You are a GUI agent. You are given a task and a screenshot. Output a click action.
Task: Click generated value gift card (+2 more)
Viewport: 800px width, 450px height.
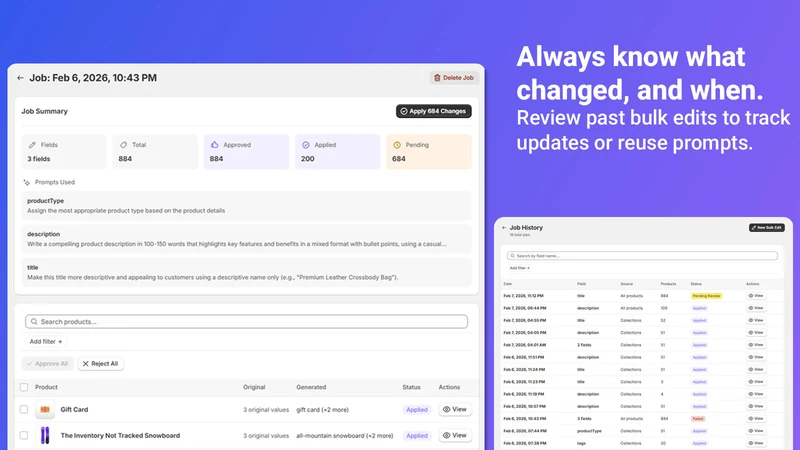(x=322, y=410)
